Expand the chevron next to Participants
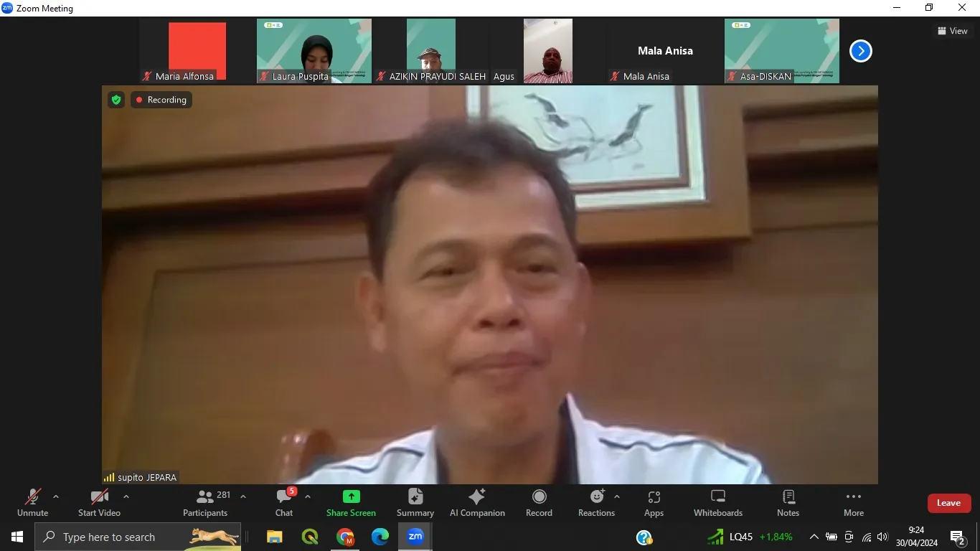Image resolution: width=980 pixels, height=551 pixels. point(243,496)
